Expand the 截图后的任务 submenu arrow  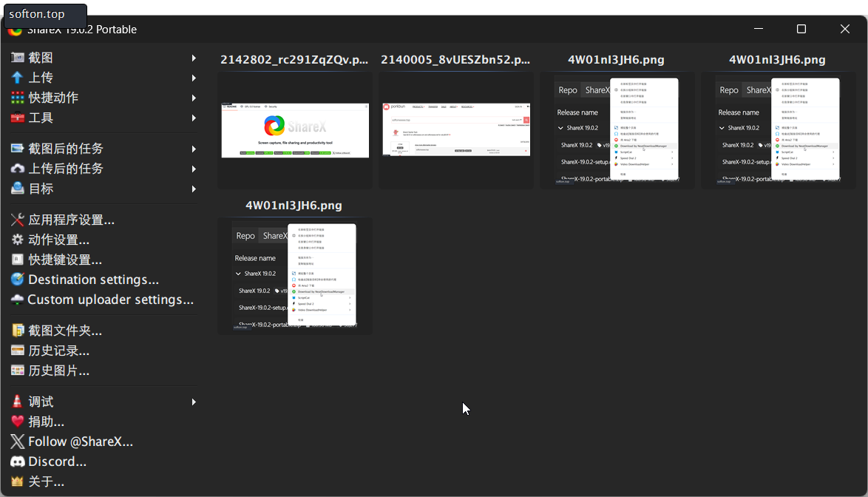coord(194,149)
